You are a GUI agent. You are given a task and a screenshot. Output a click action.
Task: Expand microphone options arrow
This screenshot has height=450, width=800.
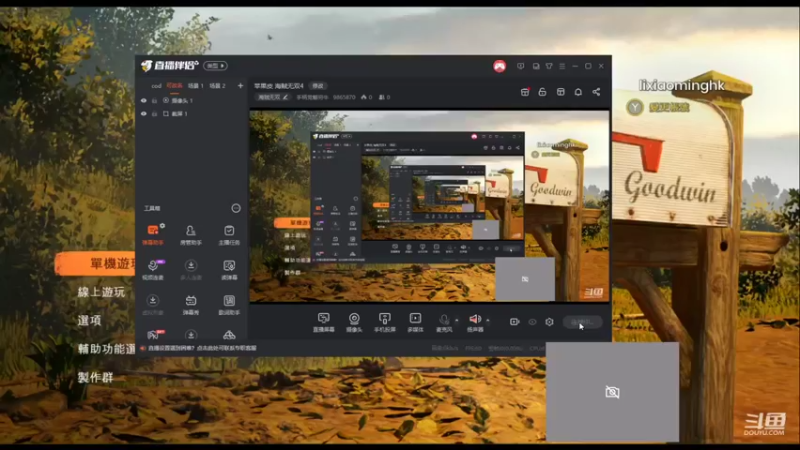(x=457, y=320)
